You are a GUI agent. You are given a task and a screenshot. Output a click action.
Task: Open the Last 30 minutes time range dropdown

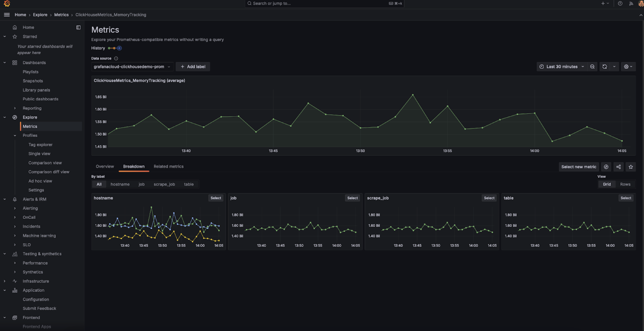point(561,66)
